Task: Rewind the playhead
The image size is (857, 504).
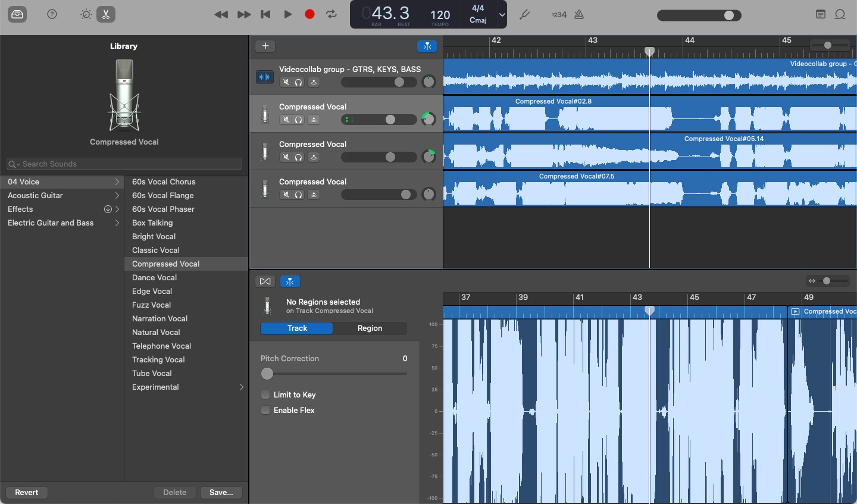Action: [x=221, y=14]
